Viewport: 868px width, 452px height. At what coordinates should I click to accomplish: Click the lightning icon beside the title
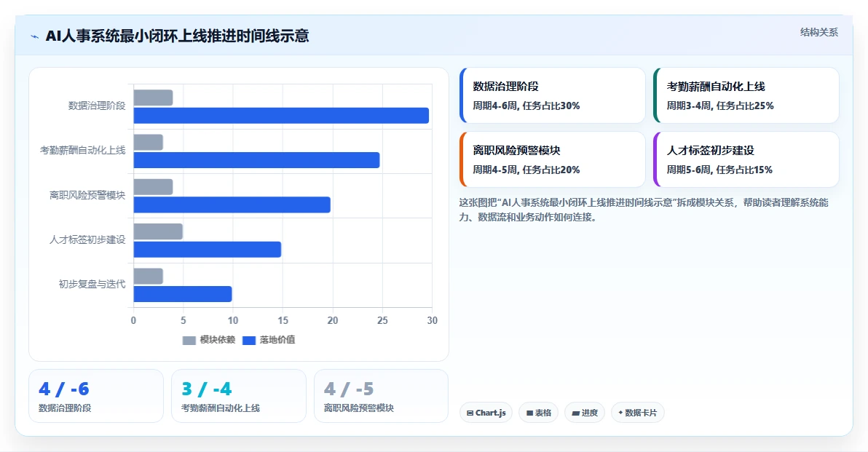coord(35,36)
